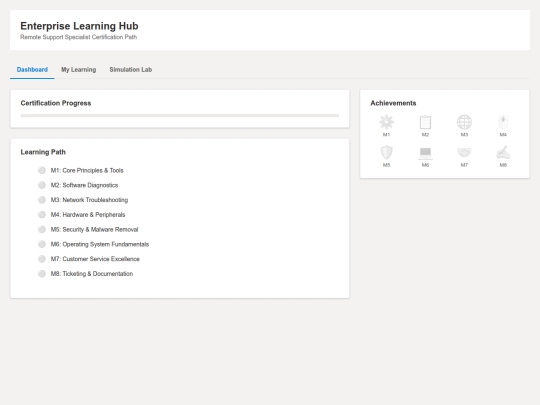Click the Certification Progress bar
The height and width of the screenshot is (405, 540).
(x=180, y=116)
